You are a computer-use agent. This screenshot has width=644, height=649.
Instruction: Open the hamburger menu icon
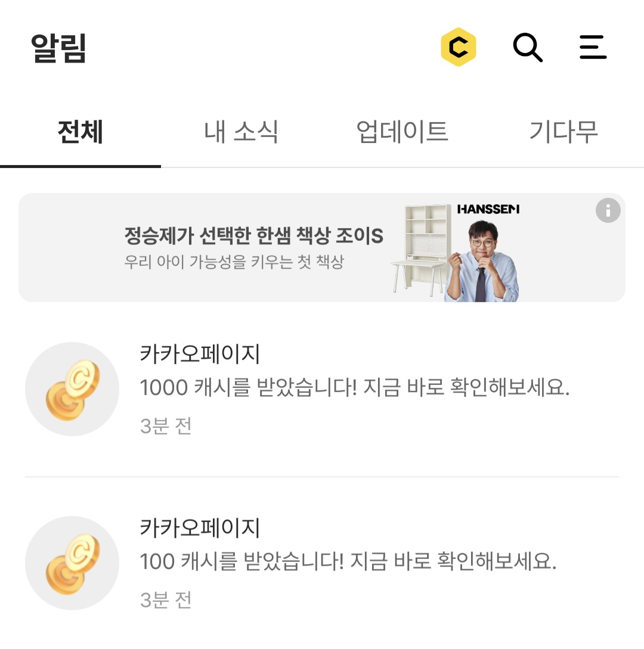point(593,47)
